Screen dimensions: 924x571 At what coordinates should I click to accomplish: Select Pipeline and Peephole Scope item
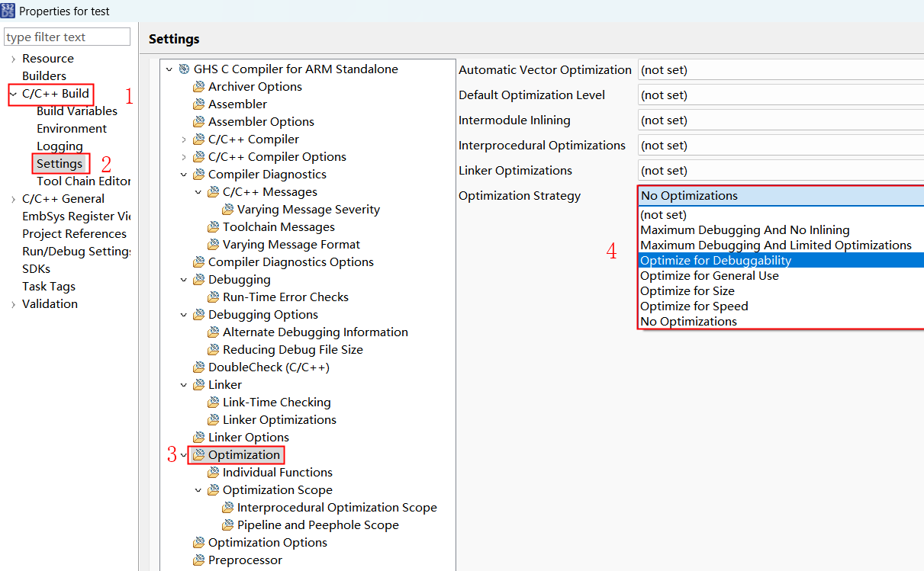click(317, 525)
